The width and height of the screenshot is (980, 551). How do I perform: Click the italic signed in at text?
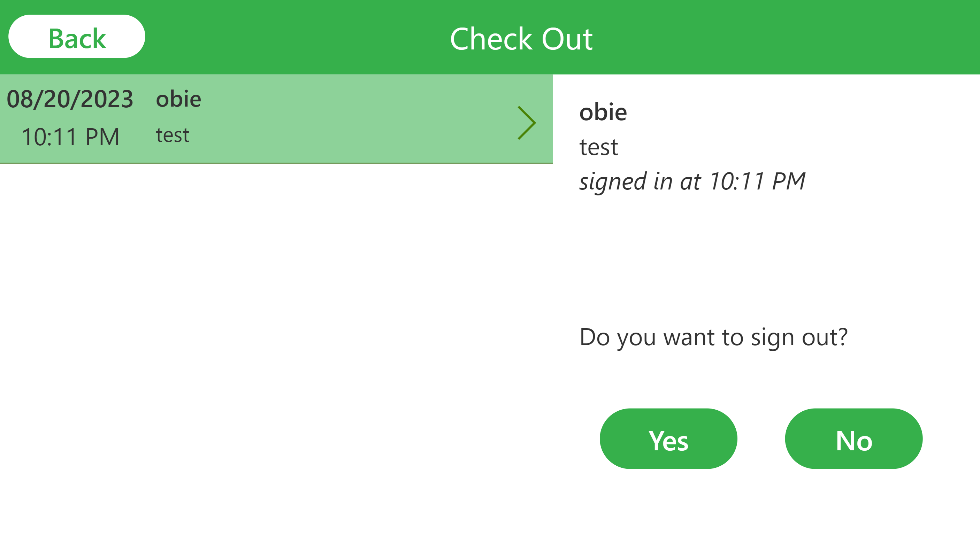click(692, 181)
